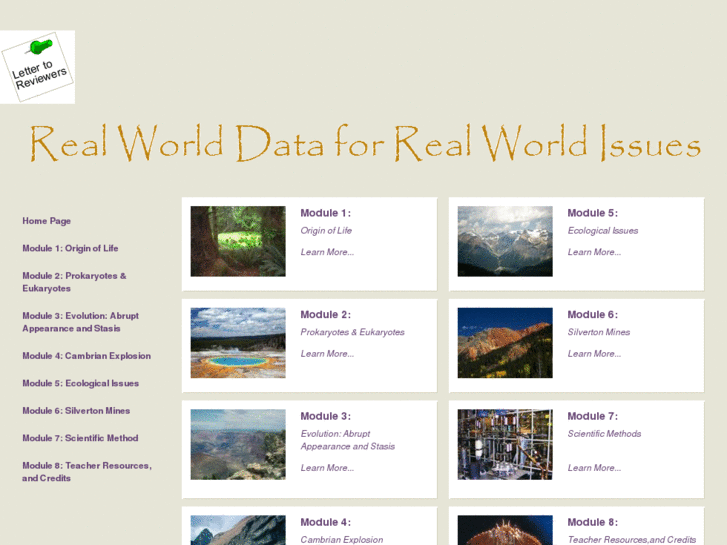Click the Silverton Mines card subtitle
Viewport: 727px width, 545px height.
[x=599, y=332]
